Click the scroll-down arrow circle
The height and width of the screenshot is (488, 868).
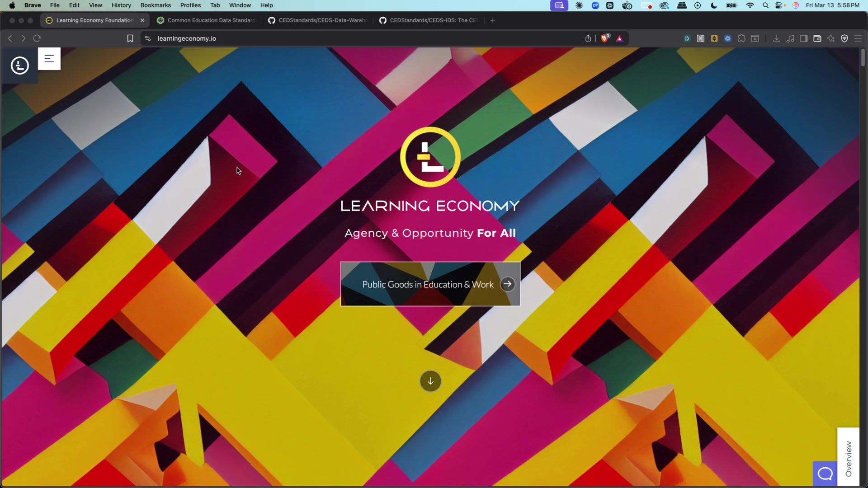point(430,381)
